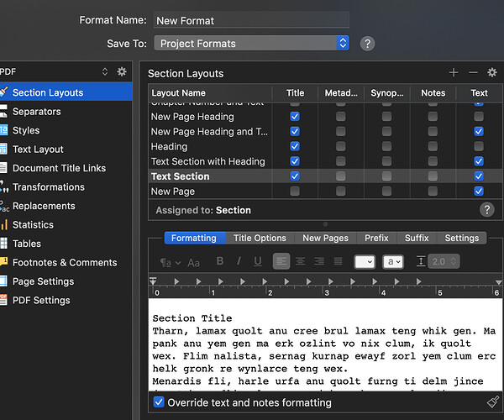Open Text Layout options
The height and width of the screenshot is (420, 504).
pyautogui.click(x=38, y=150)
